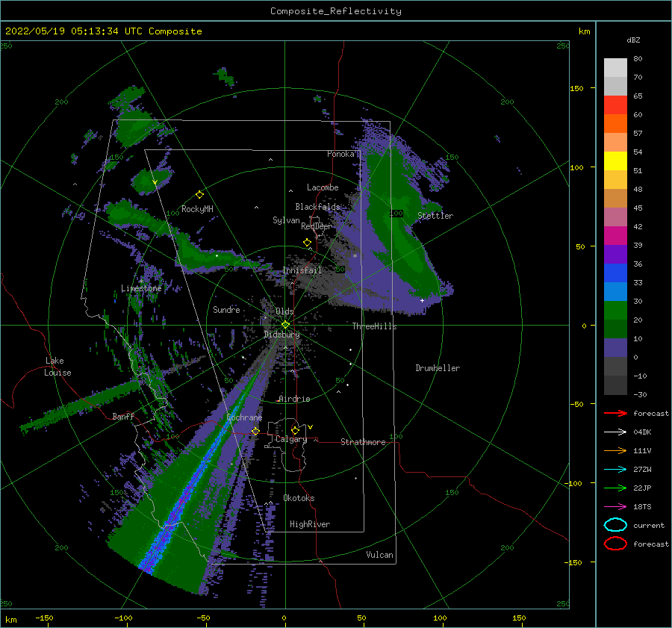672x628 pixels.
Task: Click the Innisfail label
Action: pos(302,270)
